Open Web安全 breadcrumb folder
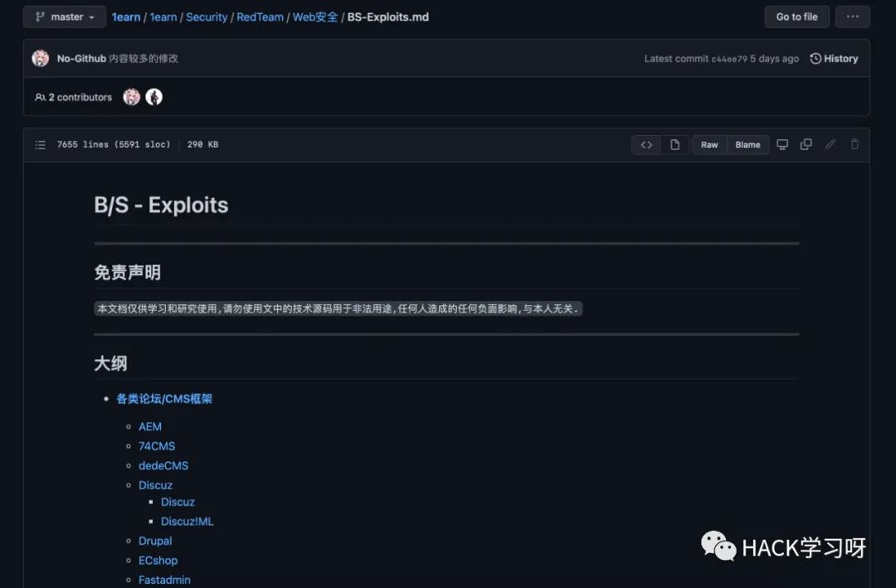Viewport: 896px width, 588px height. click(x=315, y=17)
